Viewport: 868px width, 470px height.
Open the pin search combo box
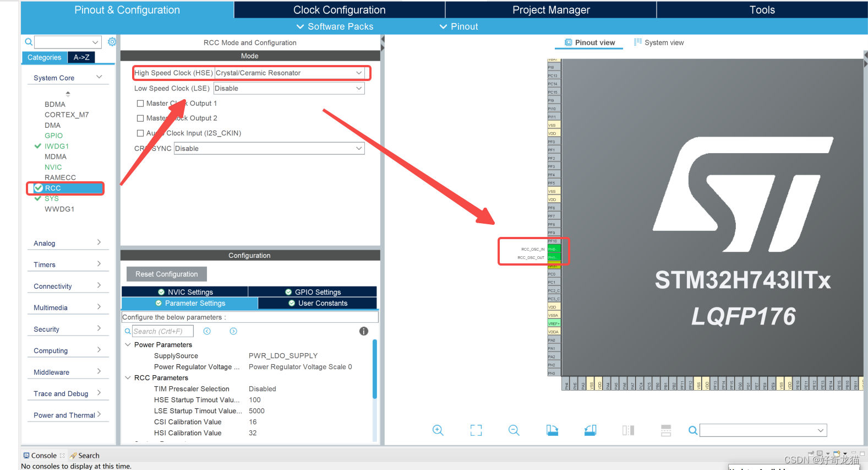click(763, 430)
